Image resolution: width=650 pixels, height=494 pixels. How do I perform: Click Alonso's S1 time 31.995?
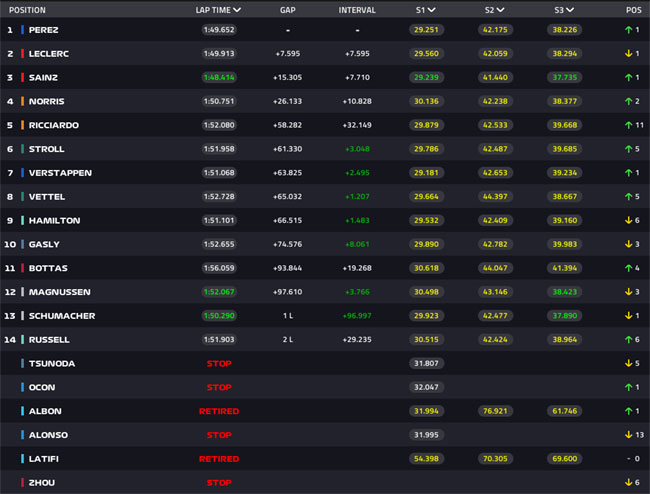(x=427, y=435)
